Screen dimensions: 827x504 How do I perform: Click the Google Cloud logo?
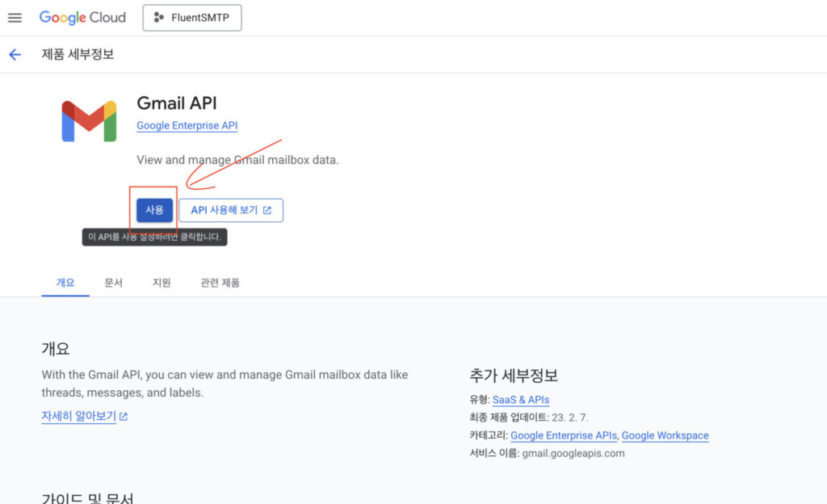click(x=83, y=18)
